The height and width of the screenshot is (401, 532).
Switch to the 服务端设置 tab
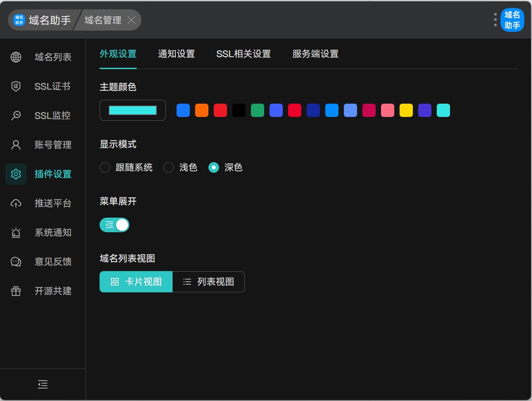tap(315, 54)
